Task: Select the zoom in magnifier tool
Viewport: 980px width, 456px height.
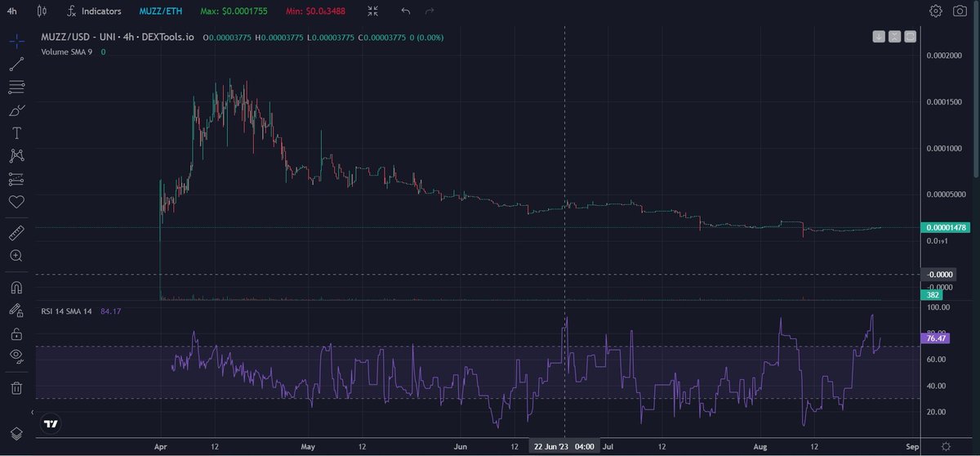Action: (x=16, y=256)
